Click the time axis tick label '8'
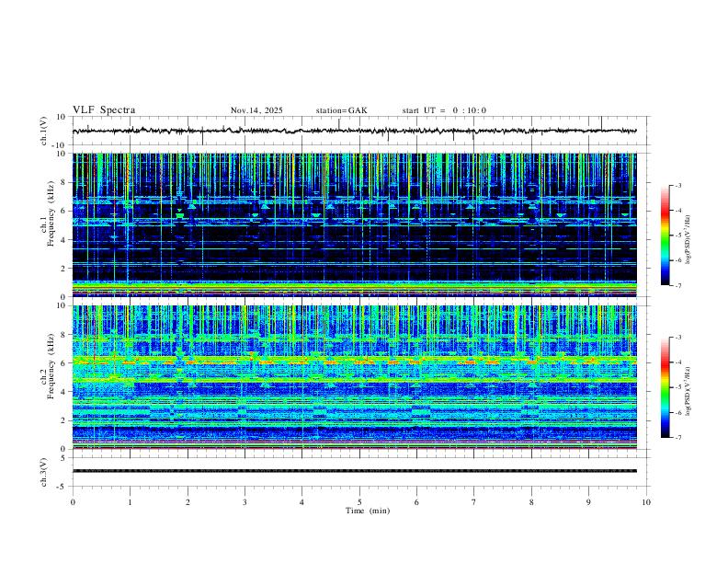The image size is (728, 563). [531, 502]
